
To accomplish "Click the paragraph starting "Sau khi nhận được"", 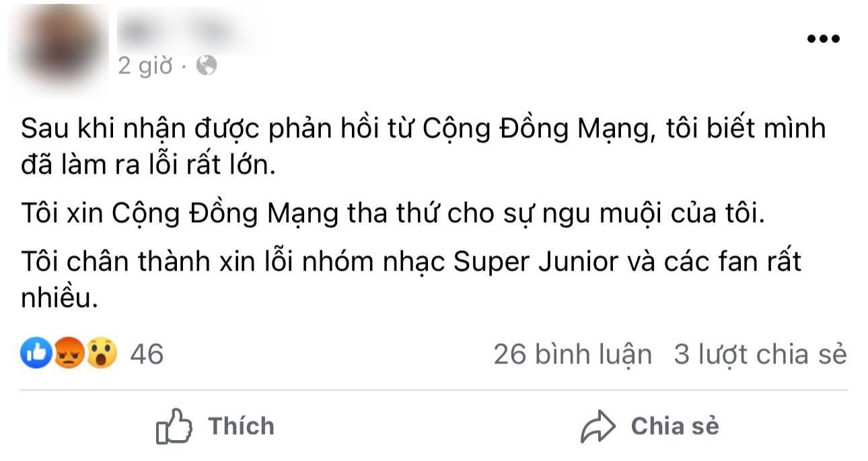I will (423, 146).
